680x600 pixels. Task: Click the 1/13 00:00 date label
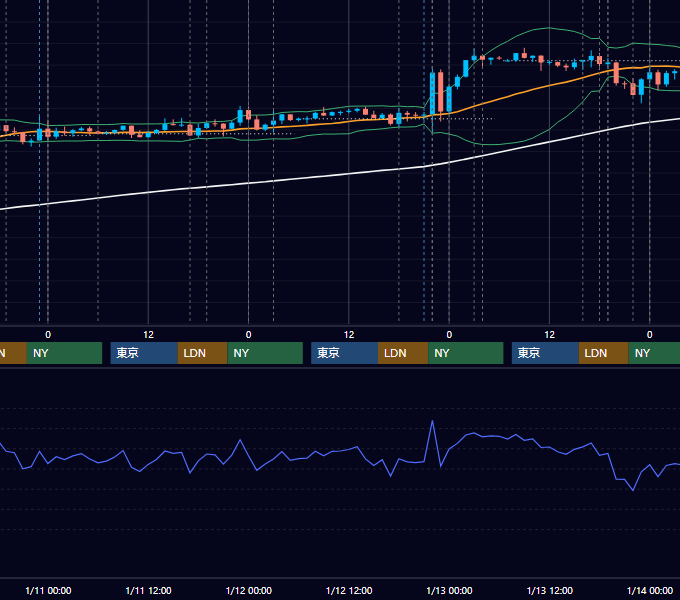click(449, 590)
